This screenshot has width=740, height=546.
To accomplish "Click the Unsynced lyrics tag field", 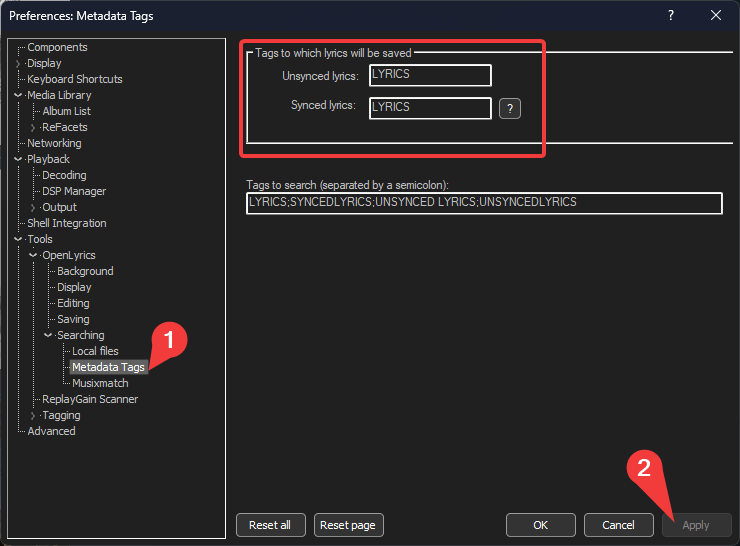I will (x=430, y=75).
